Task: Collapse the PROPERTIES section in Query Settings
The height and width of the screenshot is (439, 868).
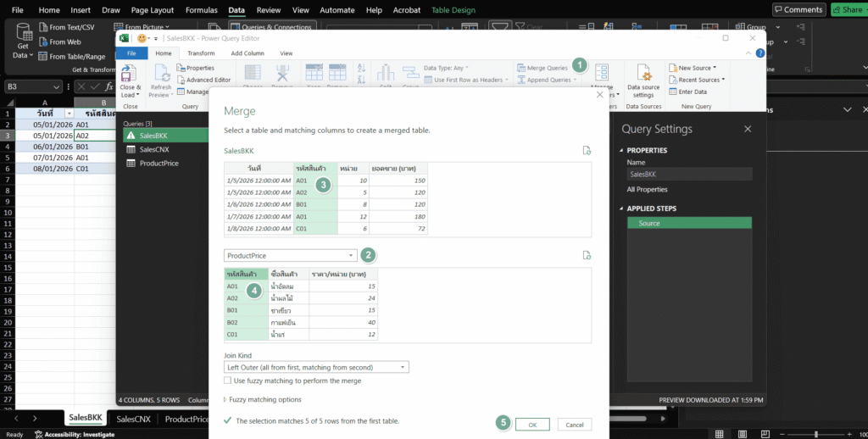Action: pyautogui.click(x=621, y=151)
